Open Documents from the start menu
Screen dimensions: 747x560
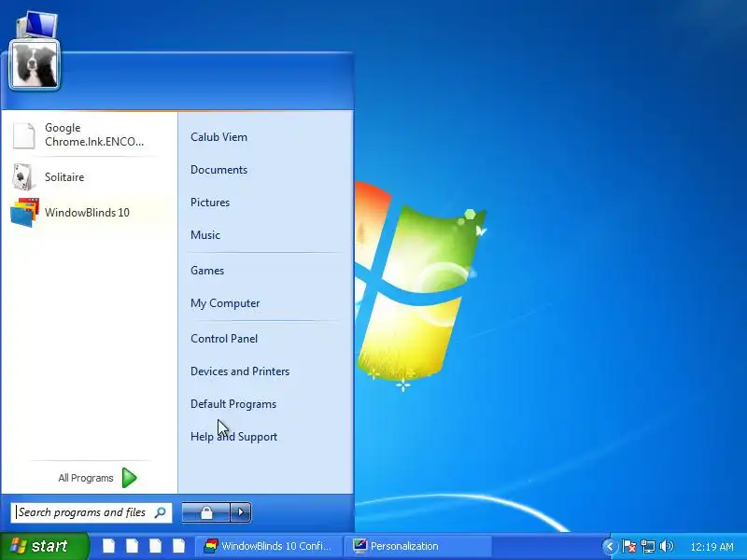(x=218, y=170)
